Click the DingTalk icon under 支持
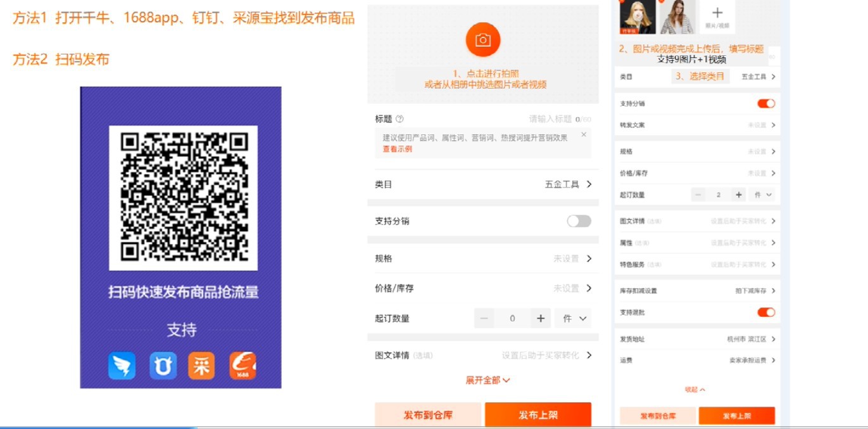The height and width of the screenshot is (429, 868). click(122, 366)
